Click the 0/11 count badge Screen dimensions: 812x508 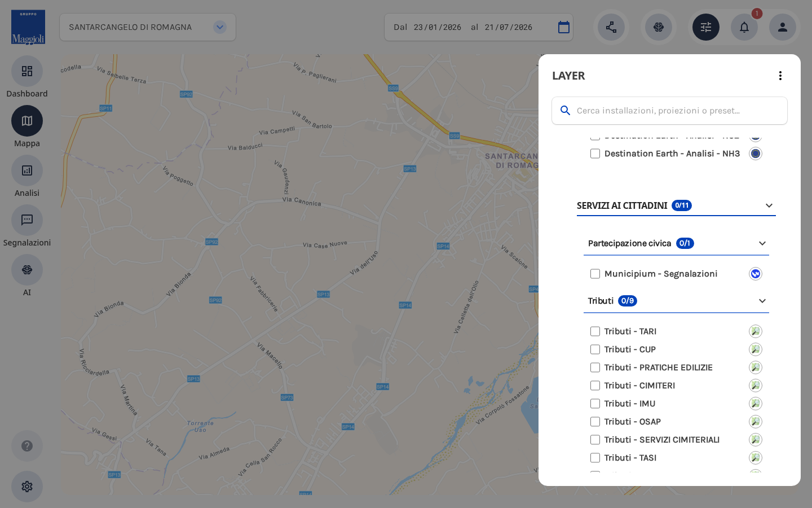point(682,205)
